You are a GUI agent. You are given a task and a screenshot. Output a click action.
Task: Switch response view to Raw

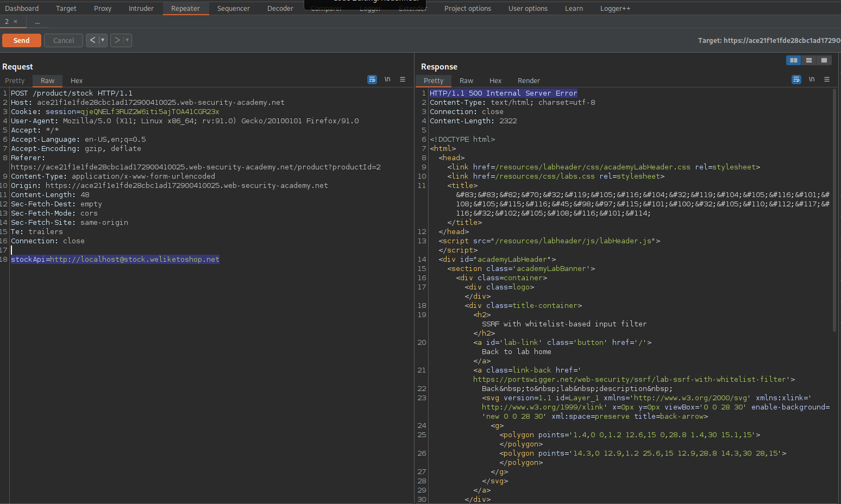(466, 80)
